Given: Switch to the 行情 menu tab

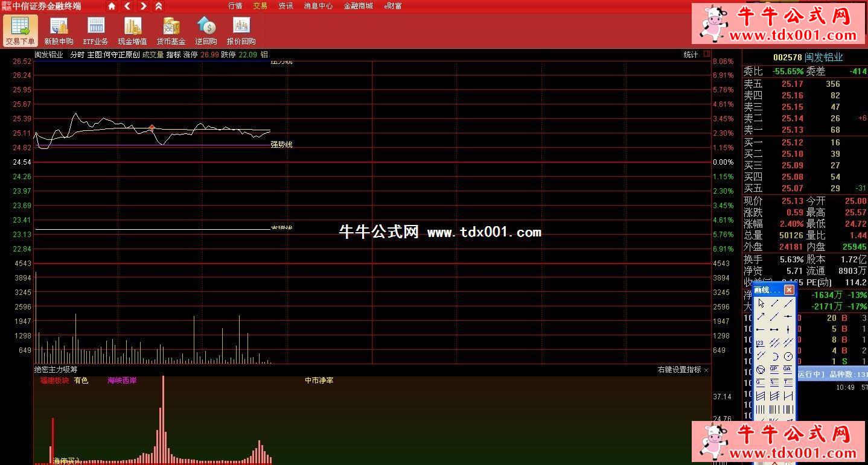Looking at the screenshot, I should 235,6.
